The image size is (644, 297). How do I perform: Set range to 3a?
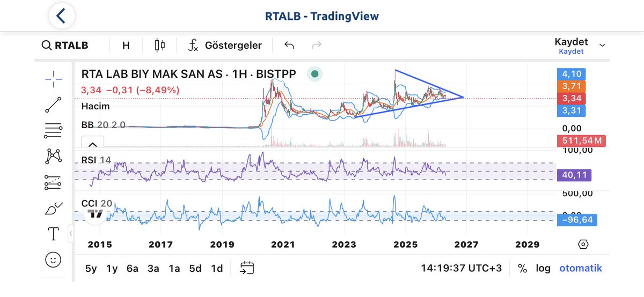tap(153, 269)
